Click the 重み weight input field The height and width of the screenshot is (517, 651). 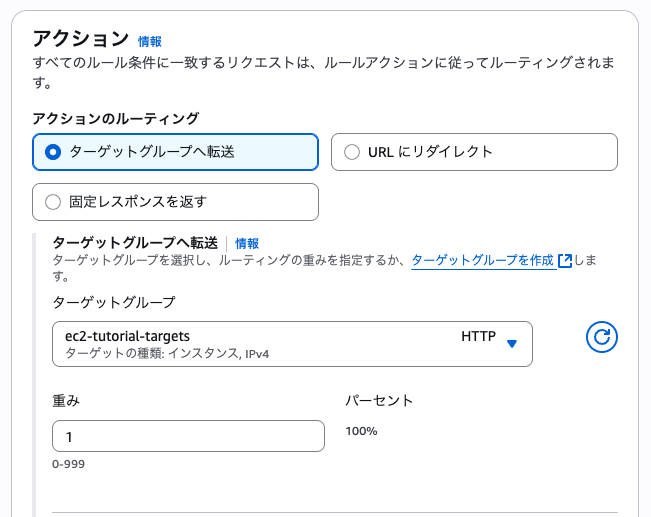(x=188, y=437)
